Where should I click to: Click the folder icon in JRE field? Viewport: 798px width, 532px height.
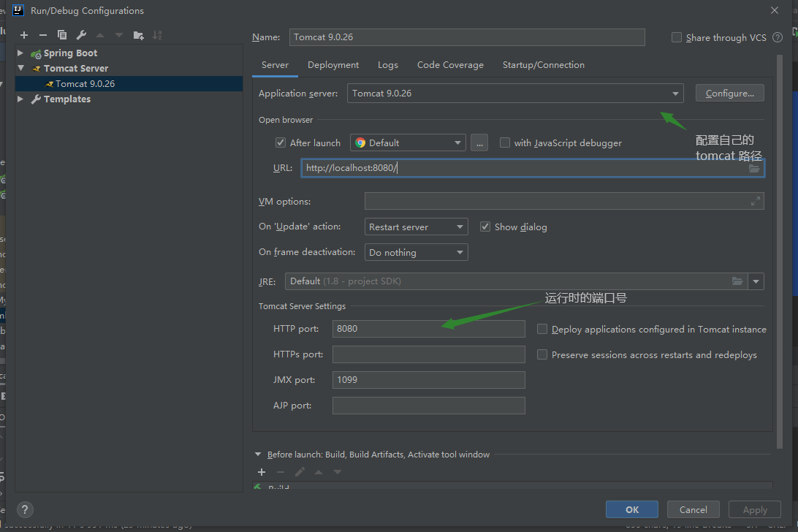737,281
